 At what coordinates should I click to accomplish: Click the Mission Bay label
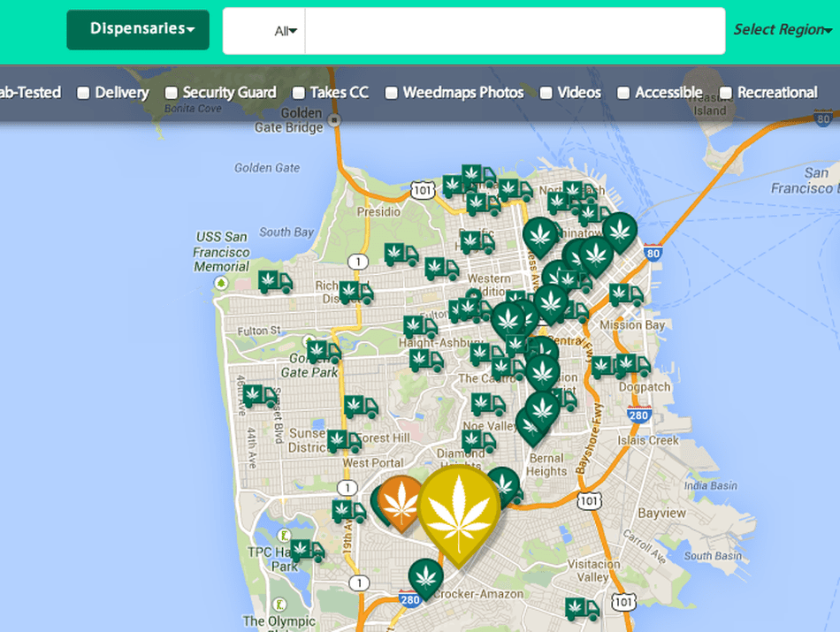pyautogui.click(x=632, y=325)
